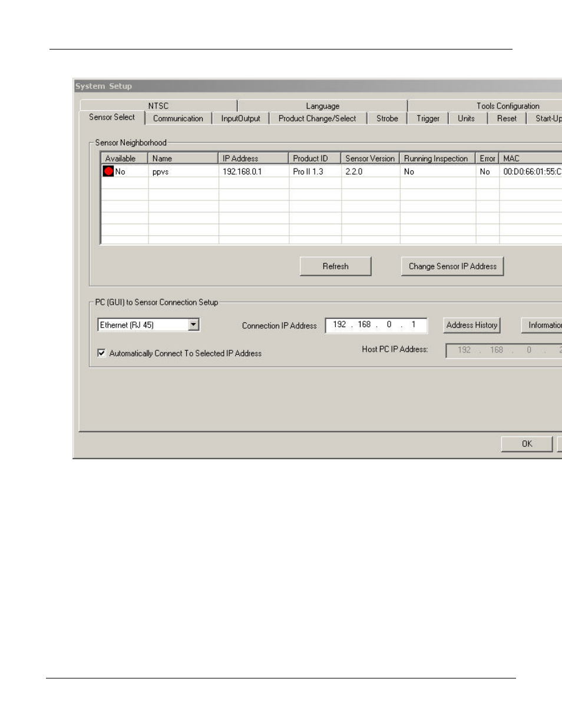Click the Information button
562x728 pixels.
[x=542, y=325]
